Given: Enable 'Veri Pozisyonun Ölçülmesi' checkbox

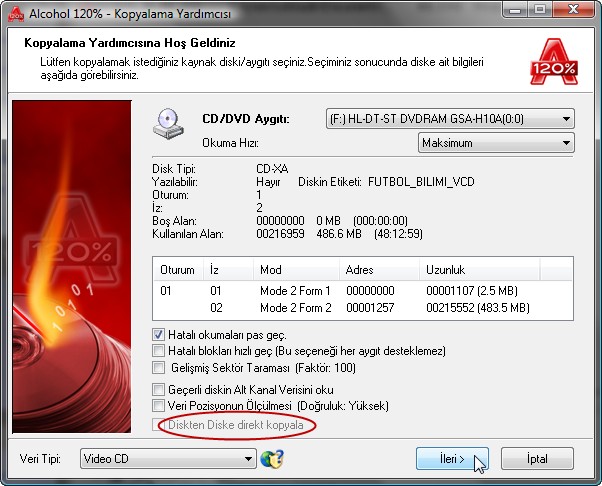Looking at the screenshot, I should point(158,405).
